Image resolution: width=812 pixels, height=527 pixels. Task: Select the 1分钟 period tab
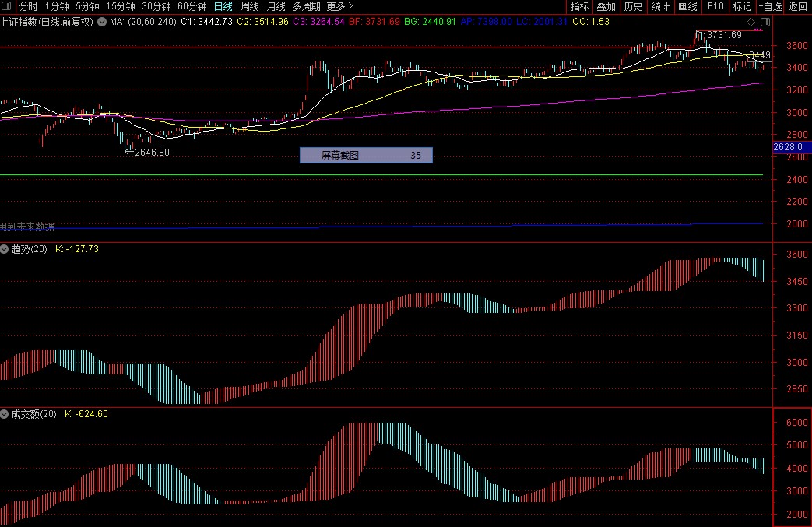(57, 6)
